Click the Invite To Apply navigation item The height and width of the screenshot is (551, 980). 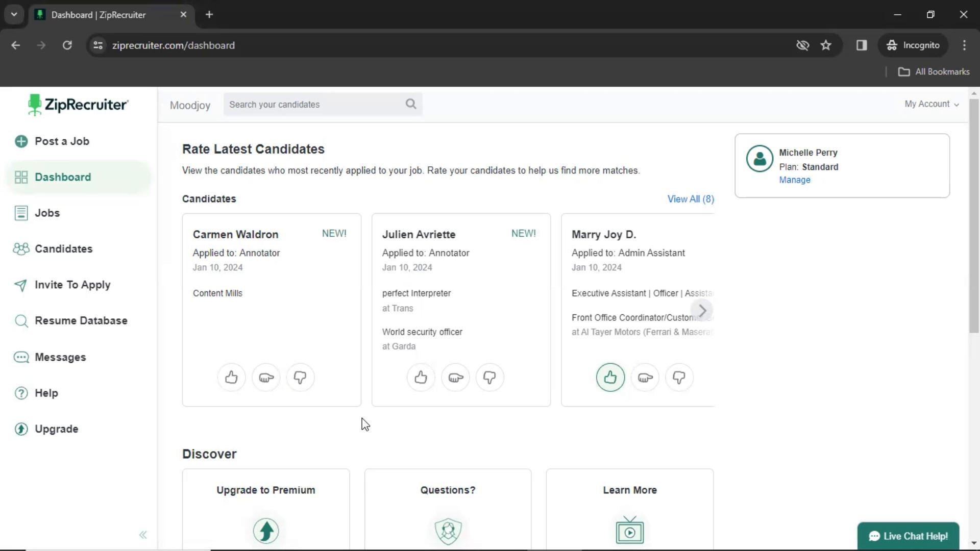(72, 285)
